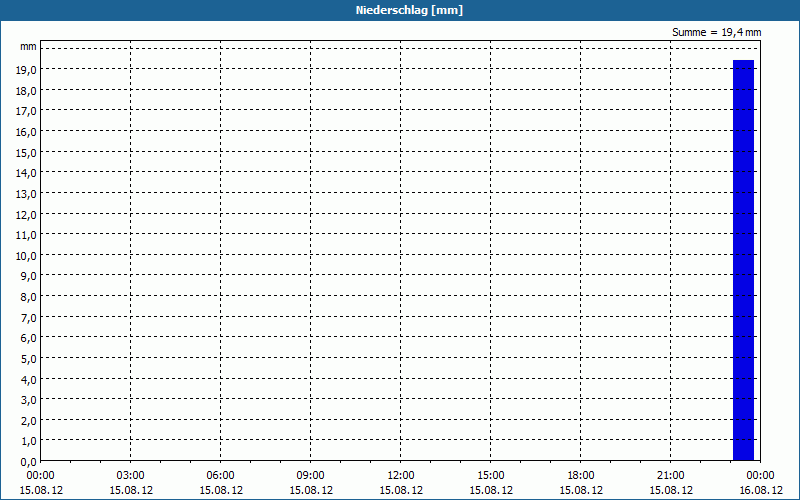Click the '4,0' y-axis value
Image resolution: width=800 pixels, height=500 pixels.
pyautogui.click(x=29, y=379)
